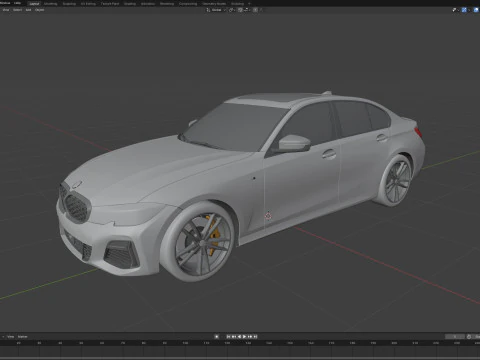Switch to the Geometry Nodes workspace tab
Image resolution: width=480 pixels, height=360 pixels.
point(214,4)
